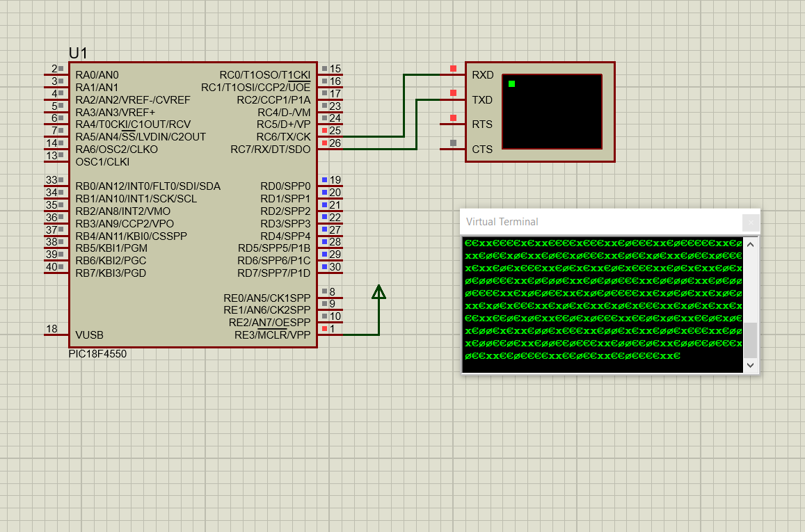This screenshot has width=805, height=532.
Task: Click the RB2/AN8/INT2/VMO pin label
Action: (x=122, y=211)
